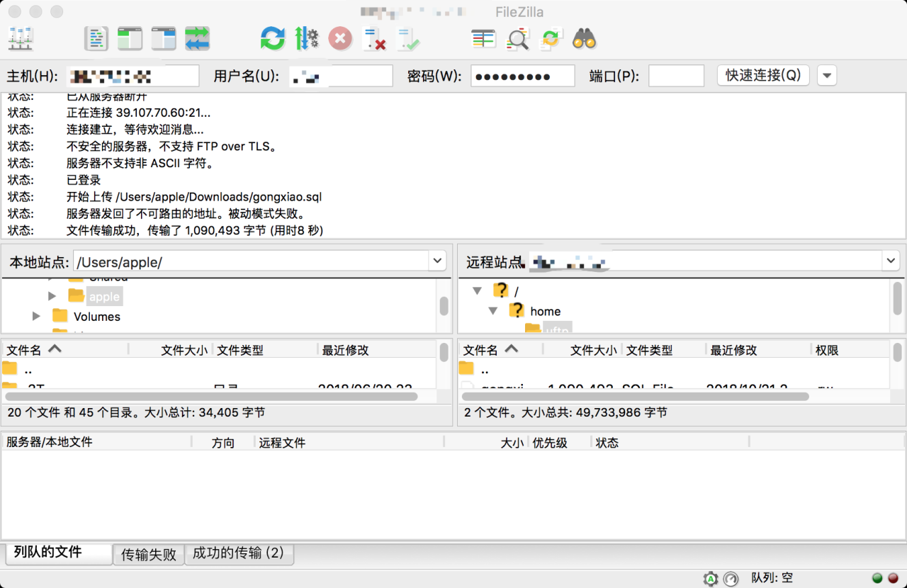Open the remote site path dropdown
This screenshot has width=907, height=588.
(x=891, y=261)
